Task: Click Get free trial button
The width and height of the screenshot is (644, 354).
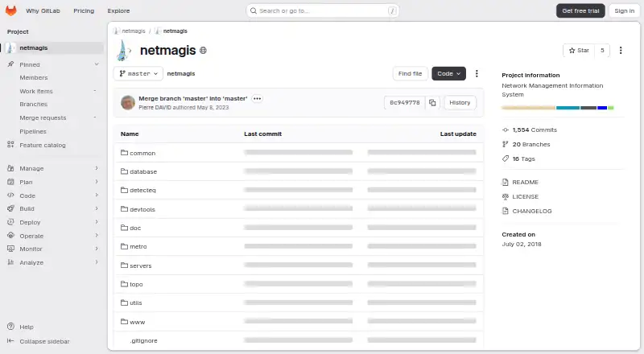Action: [580, 10]
